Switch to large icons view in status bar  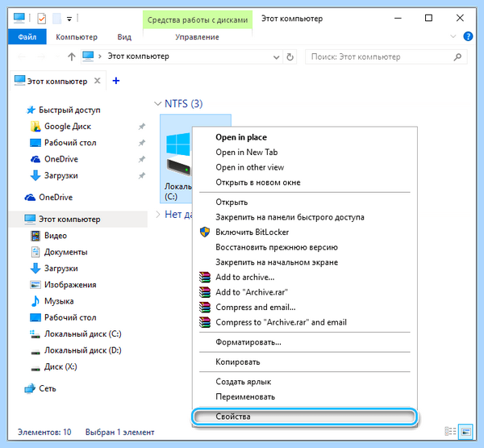[x=465, y=431]
